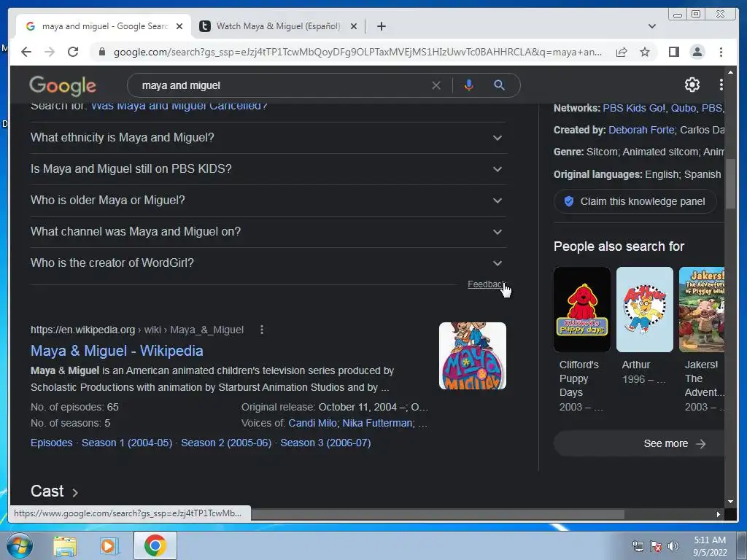Open the Windows Start menu
Screen dimensions: 747x560
[x=19, y=545]
